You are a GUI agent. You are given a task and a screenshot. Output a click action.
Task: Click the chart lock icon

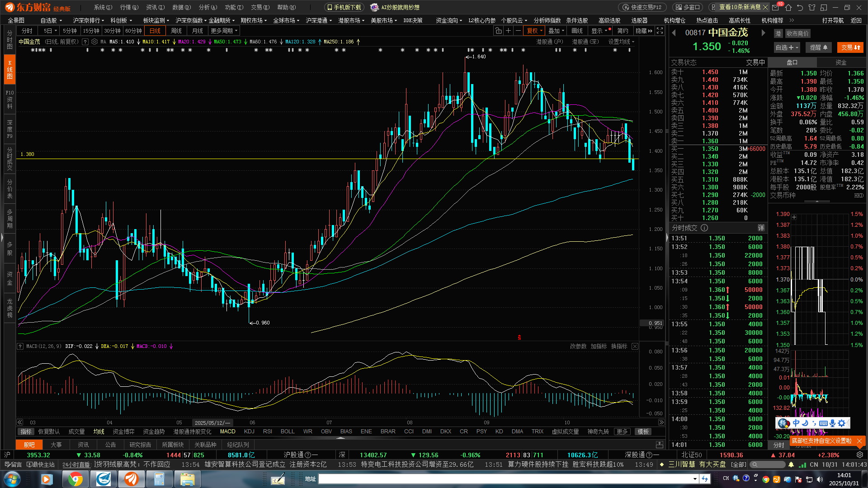coord(498,31)
